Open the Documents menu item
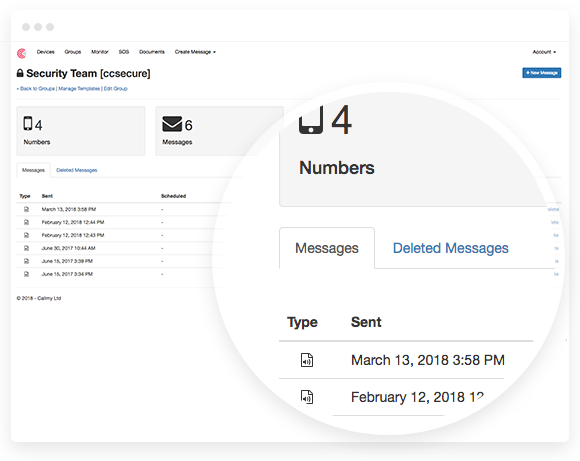The width and height of the screenshot is (580, 461). pyautogui.click(x=152, y=52)
